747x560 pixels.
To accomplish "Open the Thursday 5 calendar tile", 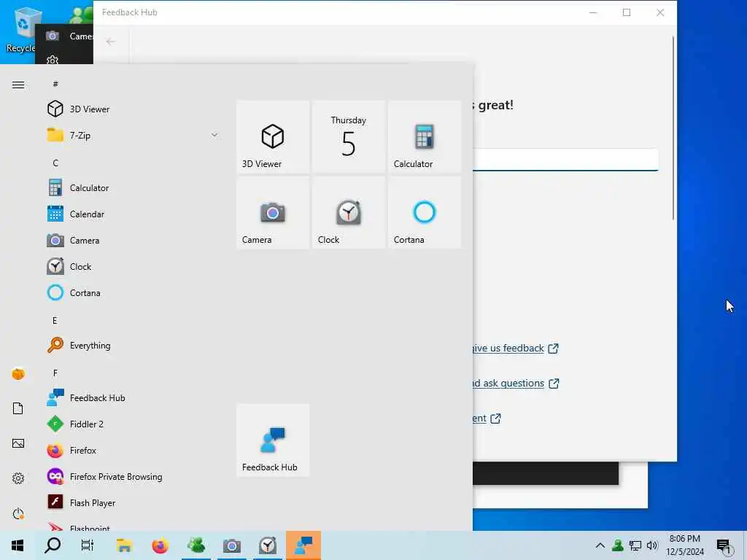I will coord(348,136).
